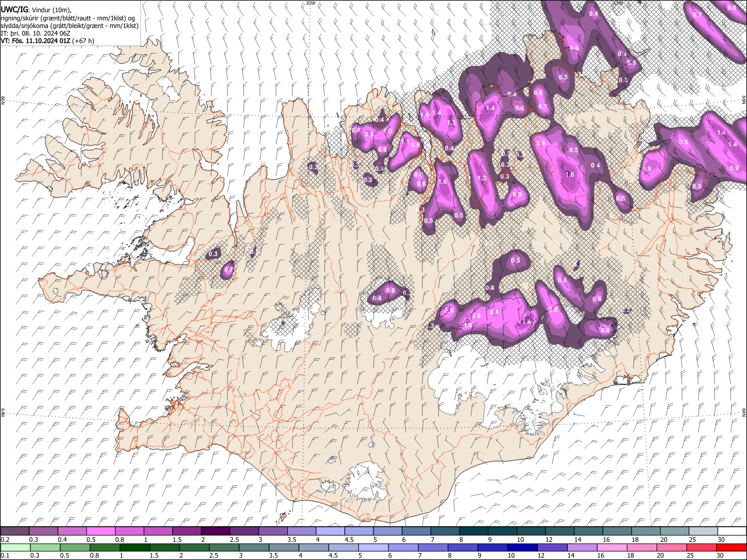The width and height of the screenshot is (747, 560).
Task: Click the 'VT: Fös. 11.10.2024 01Z (+67 h)' line
Action: click(48, 41)
